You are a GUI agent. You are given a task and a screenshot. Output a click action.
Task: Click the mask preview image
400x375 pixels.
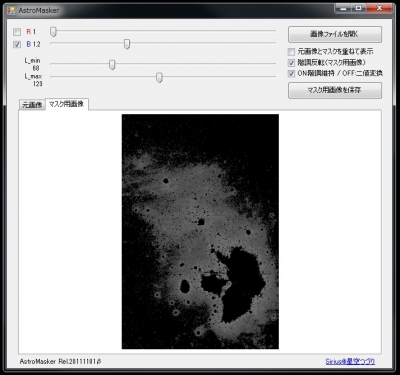[x=200, y=232]
